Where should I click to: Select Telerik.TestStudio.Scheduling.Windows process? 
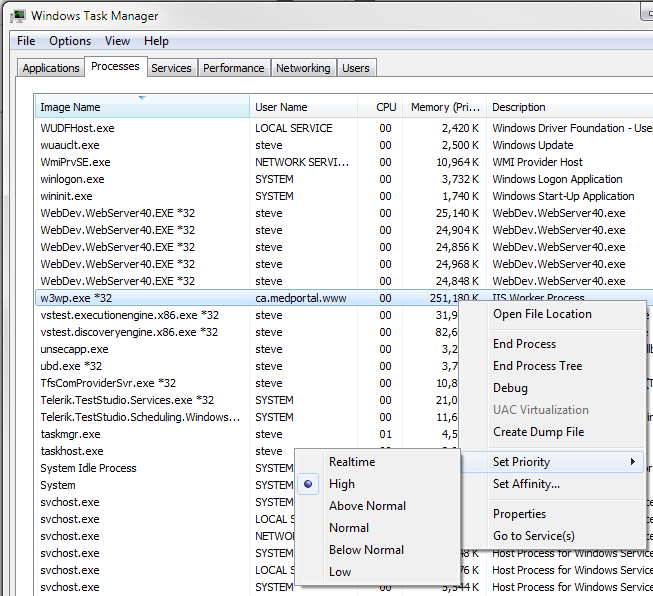[140, 417]
